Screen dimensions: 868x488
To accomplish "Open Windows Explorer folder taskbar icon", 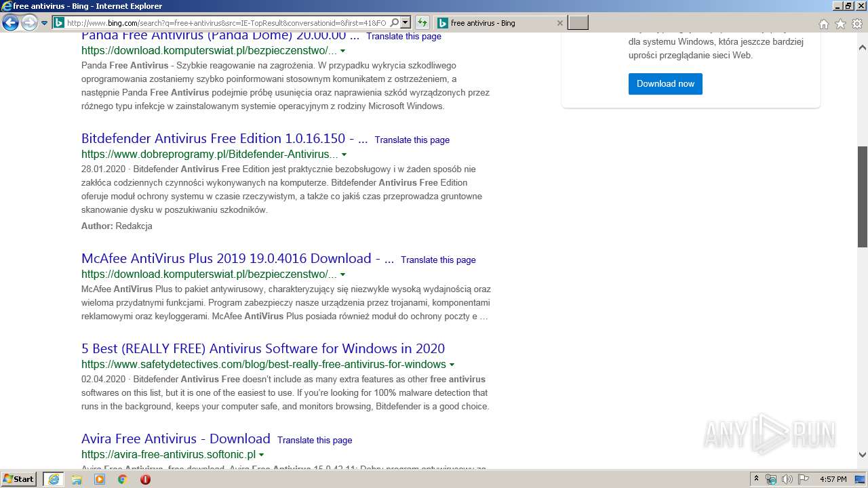I will pos(77,479).
